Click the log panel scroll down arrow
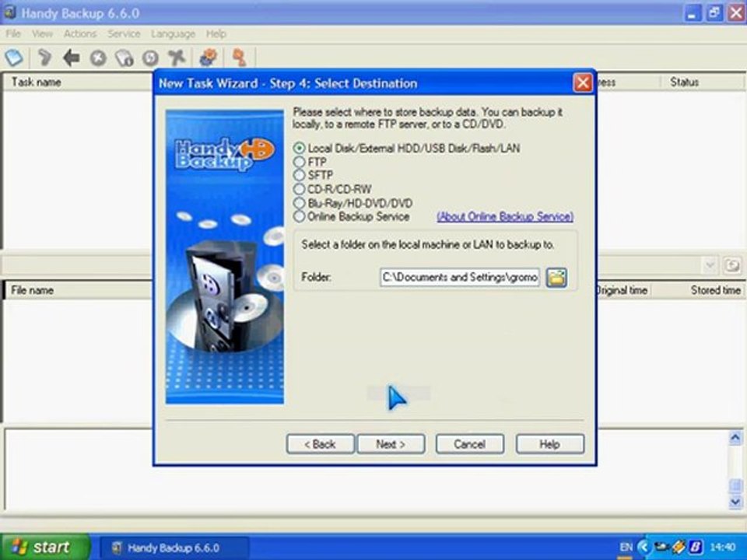The height and width of the screenshot is (560, 747). [735, 502]
